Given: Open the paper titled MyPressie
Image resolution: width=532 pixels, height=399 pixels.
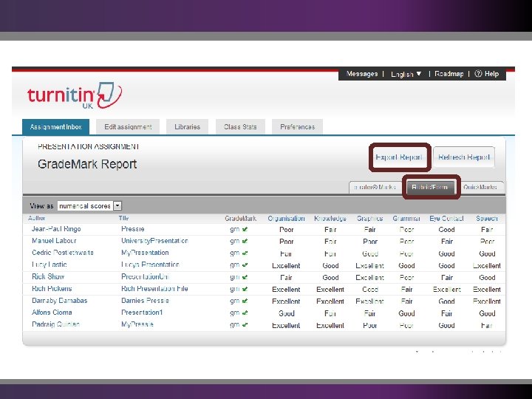Looking at the screenshot, I should [x=137, y=324].
